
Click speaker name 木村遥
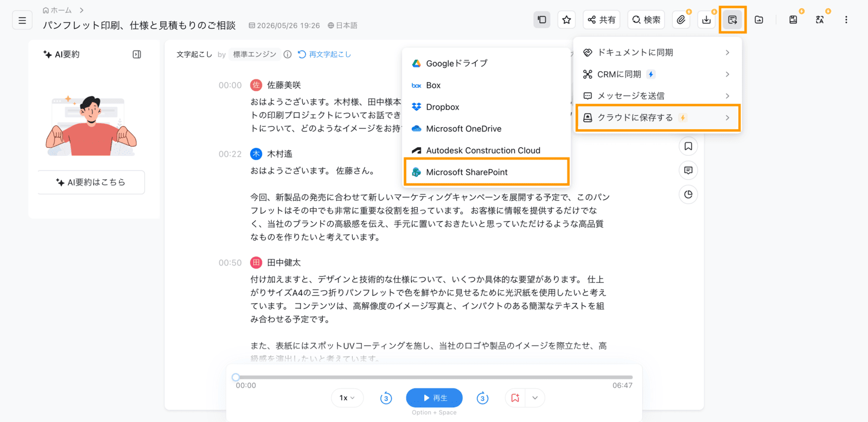[279, 154]
